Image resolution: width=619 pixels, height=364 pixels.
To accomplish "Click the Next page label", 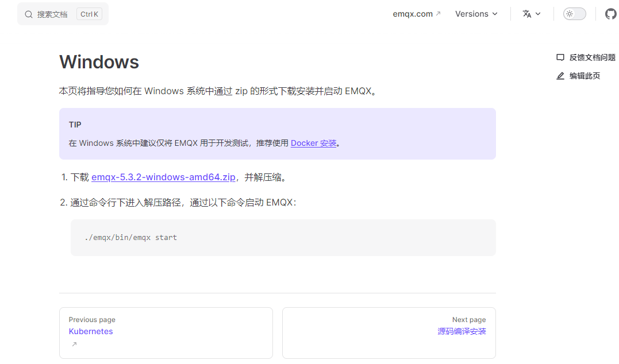I will coord(469,319).
